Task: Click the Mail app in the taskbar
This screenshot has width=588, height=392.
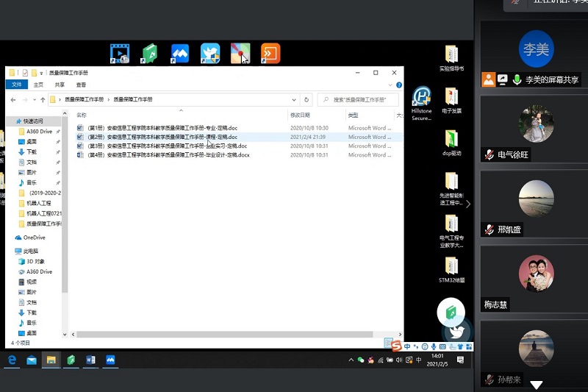Action: (x=32, y=360)
